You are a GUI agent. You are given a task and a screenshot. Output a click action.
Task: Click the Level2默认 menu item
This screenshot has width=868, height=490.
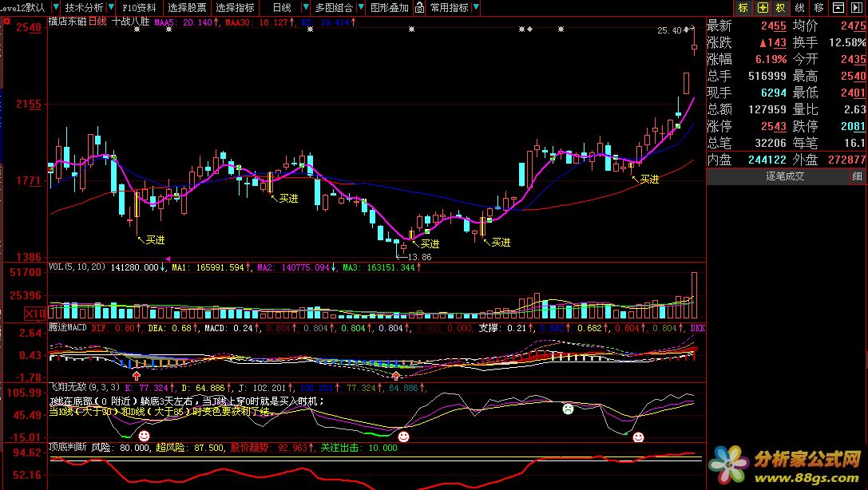tap(23, 8)
